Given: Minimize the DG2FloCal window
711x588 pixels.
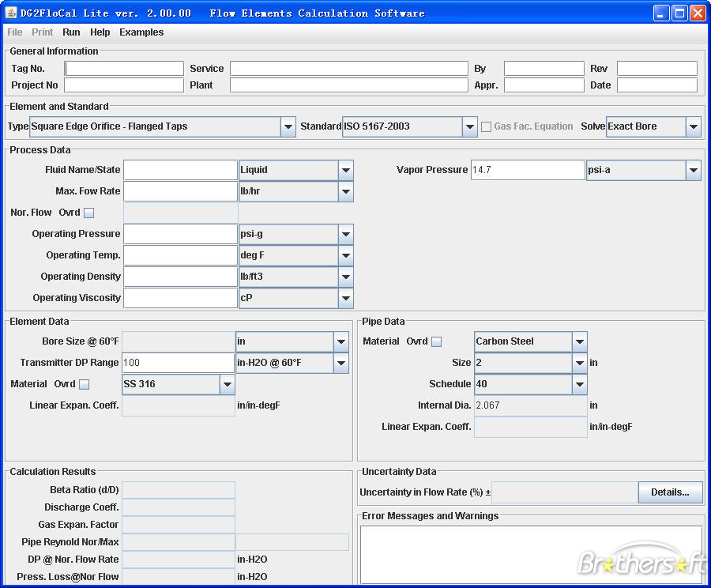Looking at the screenshot, I should [660, 13].
